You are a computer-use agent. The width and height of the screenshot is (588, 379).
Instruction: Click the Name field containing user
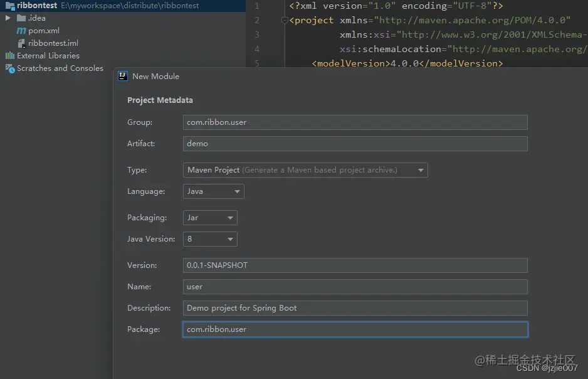(355, 287)
